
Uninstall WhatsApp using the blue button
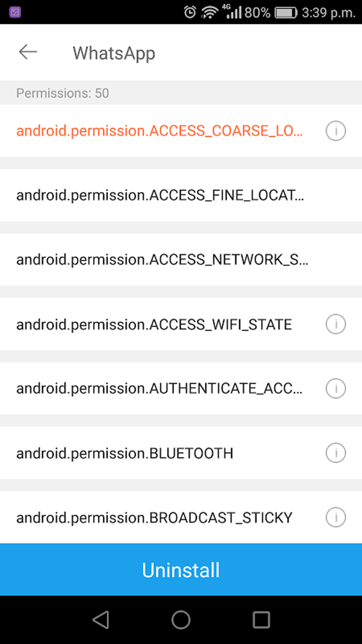(181, 570)
